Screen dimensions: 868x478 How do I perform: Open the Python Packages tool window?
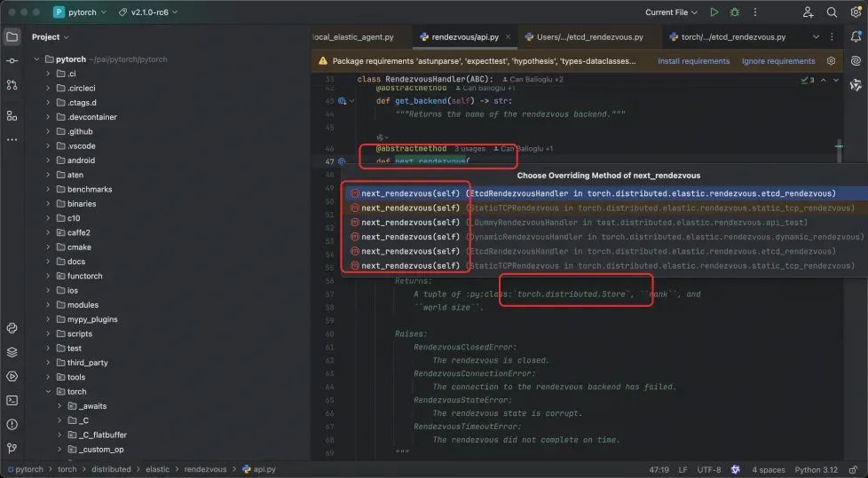(x=12, y=328)
